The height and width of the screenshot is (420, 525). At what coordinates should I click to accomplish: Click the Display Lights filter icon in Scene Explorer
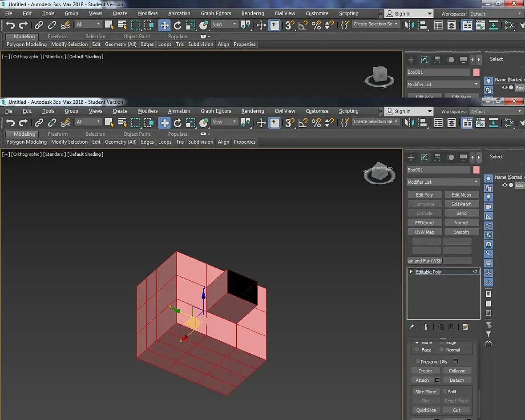[489, 197]
